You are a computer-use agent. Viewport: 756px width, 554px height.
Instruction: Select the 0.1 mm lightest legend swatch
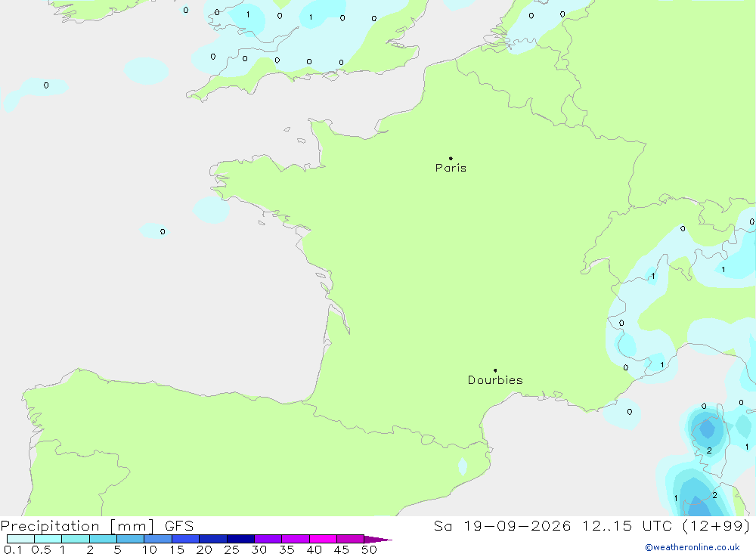(20, 539)
